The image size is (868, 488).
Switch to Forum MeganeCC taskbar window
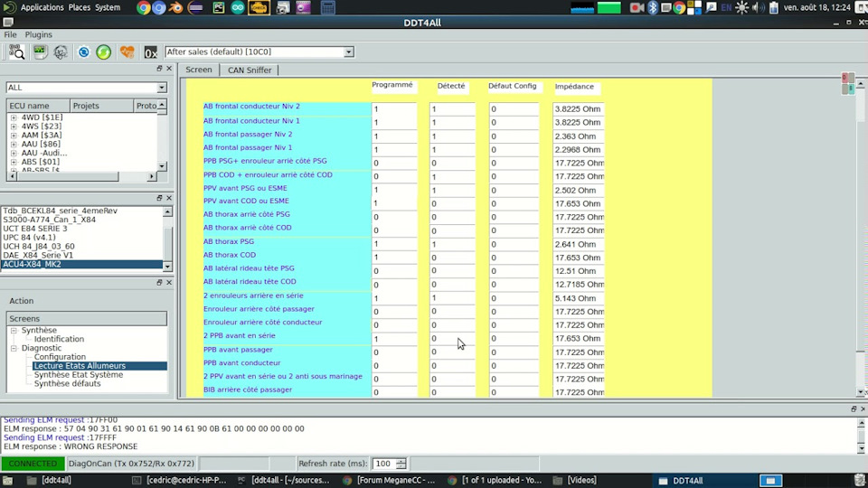coord(389,480)
